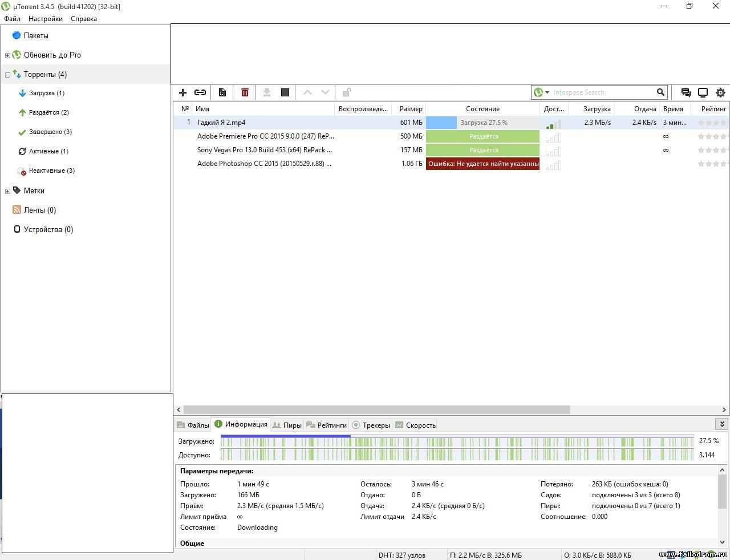Move torrent down the queue

tap(325, 92)
